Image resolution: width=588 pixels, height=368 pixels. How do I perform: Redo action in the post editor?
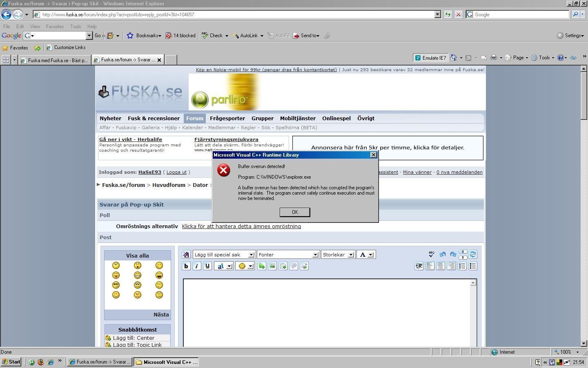point(453,254)
